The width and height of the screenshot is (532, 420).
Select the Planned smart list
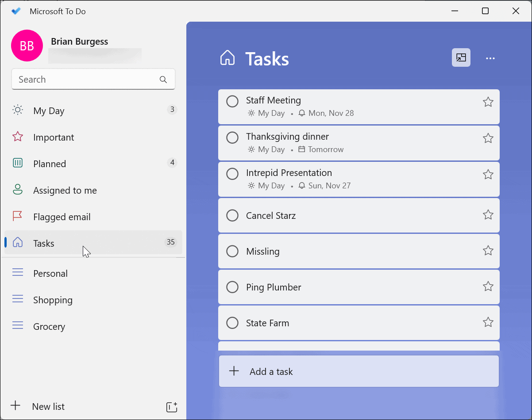click(50, 164)
